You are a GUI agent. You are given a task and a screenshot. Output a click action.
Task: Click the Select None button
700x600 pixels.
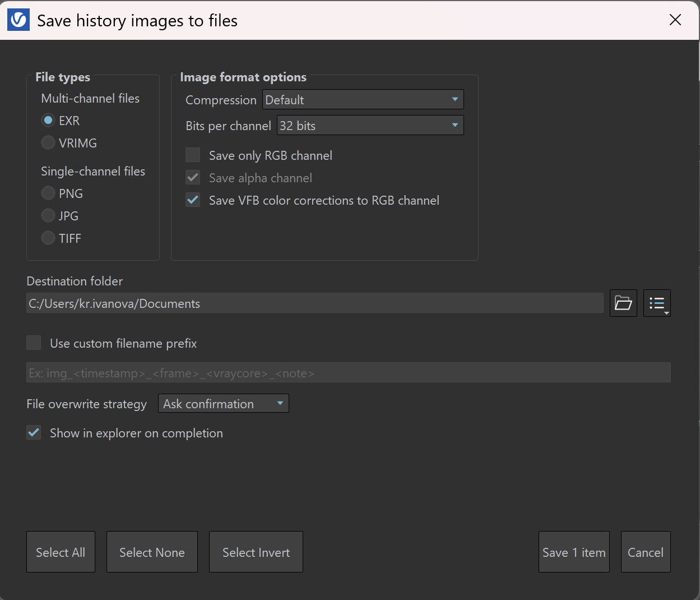[x=152, y=552]
